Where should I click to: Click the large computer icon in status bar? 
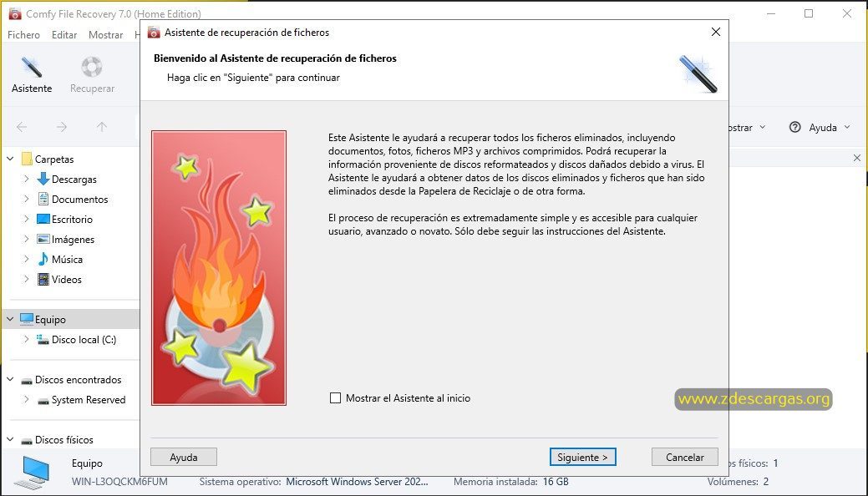click(x=33, y=472)
